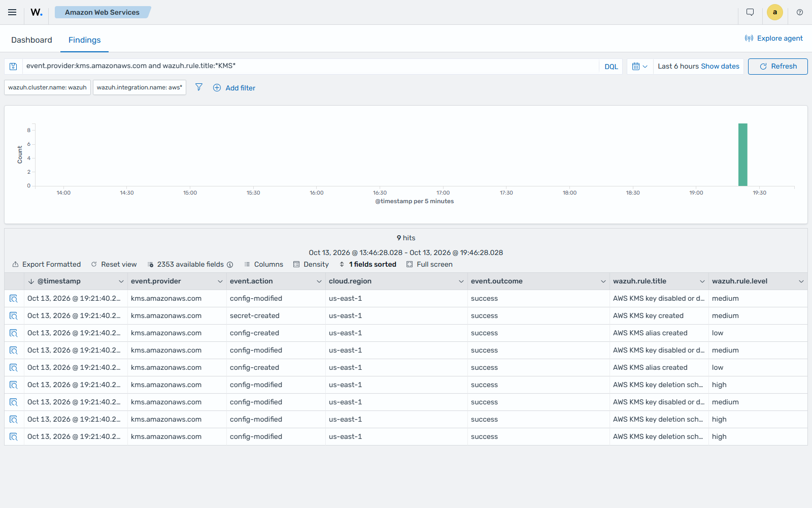The height and width of the screenshot is (508, 812).
Task: Inspect the document with secret-created action
Action: pos(14,316)
